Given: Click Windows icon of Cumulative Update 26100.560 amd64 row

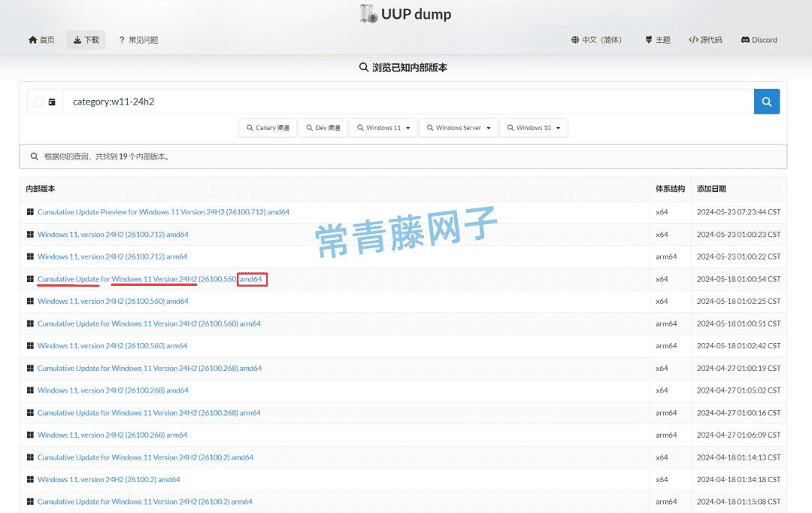Looking at the screenshot, I should 30,279.
